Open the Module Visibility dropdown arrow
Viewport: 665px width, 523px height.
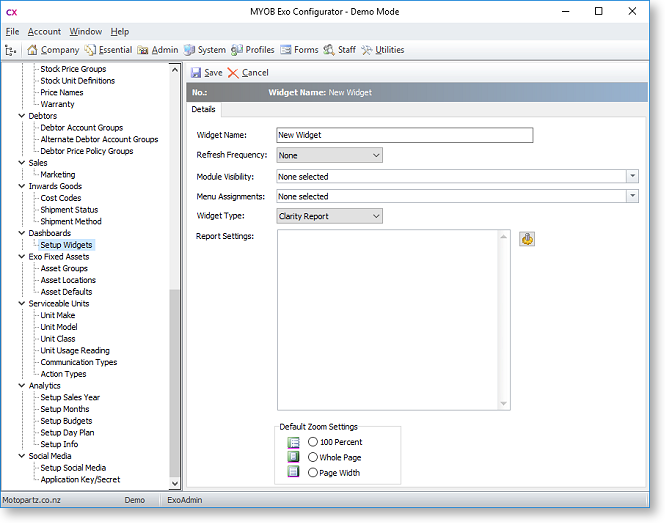(632, 176)
